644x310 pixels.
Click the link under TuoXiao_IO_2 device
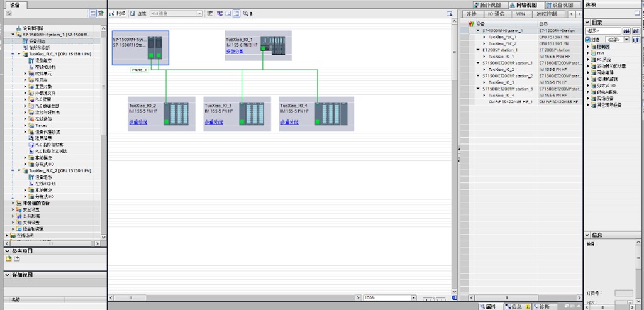138,122
